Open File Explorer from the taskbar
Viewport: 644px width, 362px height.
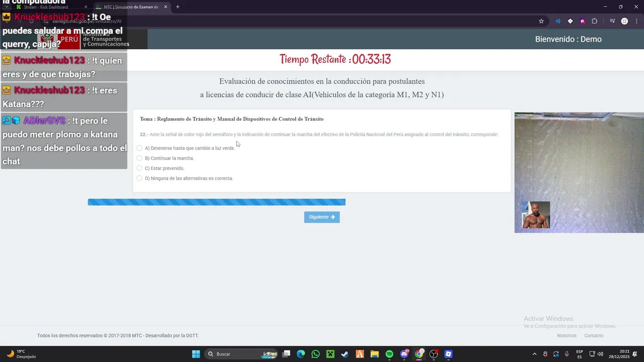coord(374,354)
